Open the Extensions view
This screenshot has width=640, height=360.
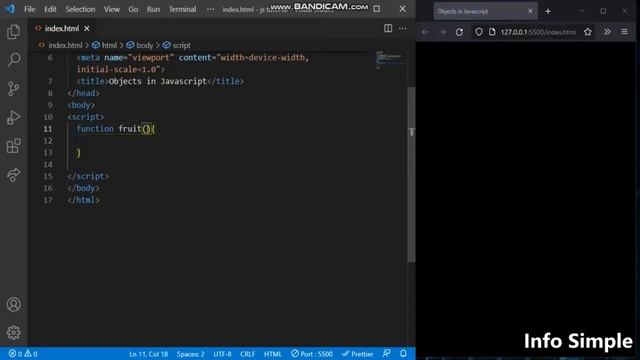(x=13, y=146)
